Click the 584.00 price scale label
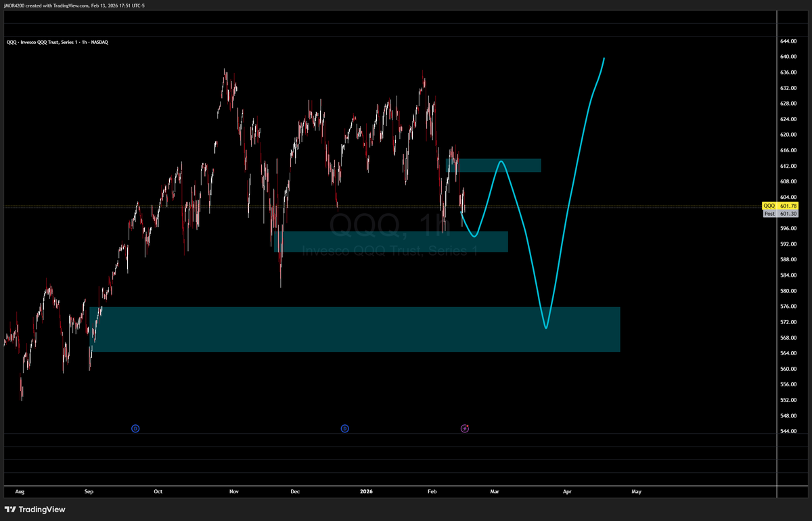The height and width of the screenshot is (521, 812). point(789,275)
